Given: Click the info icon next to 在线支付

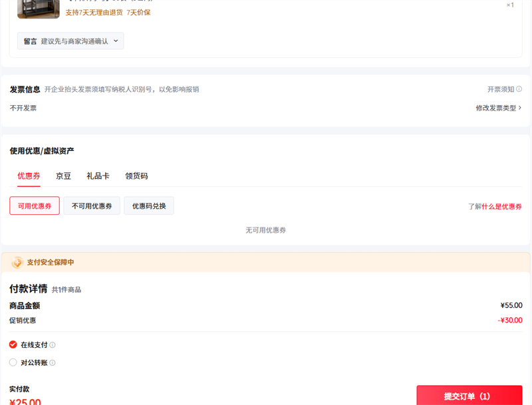Looking at the screenshot, I should click(53, 345).
